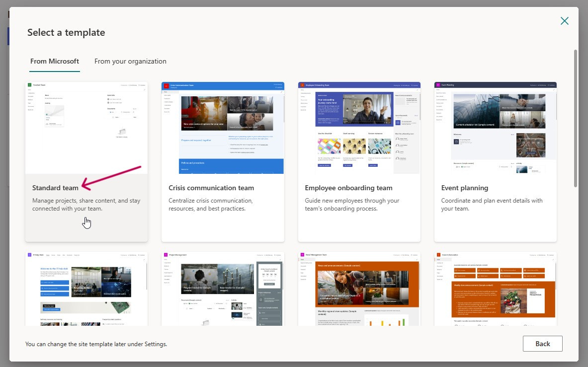The image size is (588, 367).
Task: Click 'Guide new employees' description text
Action: (352, 205)
